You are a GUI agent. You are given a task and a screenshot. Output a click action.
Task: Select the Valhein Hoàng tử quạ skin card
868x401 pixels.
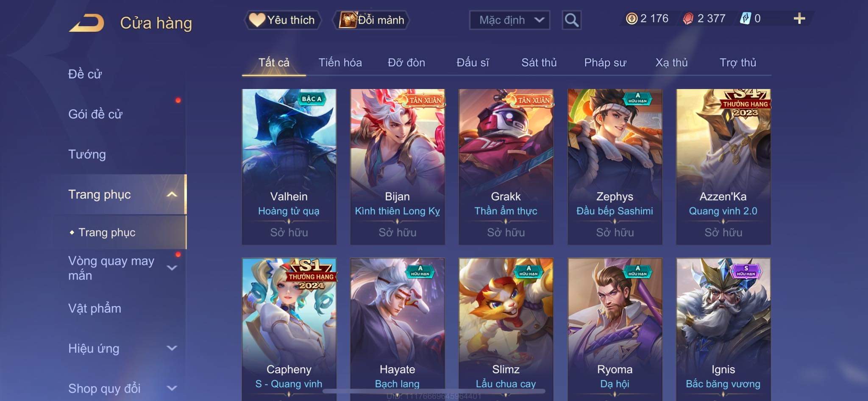[289, 166]
